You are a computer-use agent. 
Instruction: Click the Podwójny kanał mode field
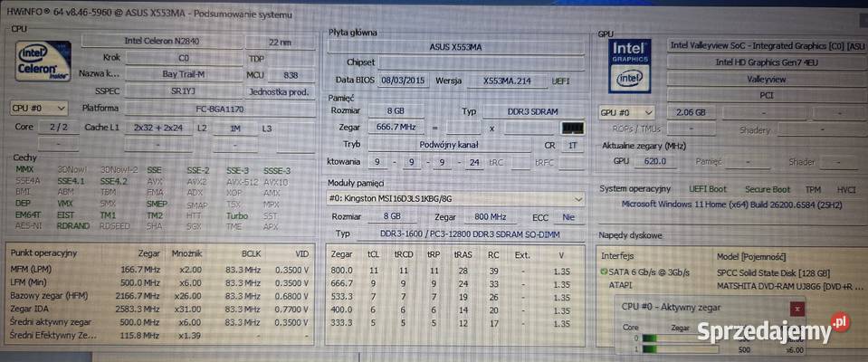coord(449,145)
